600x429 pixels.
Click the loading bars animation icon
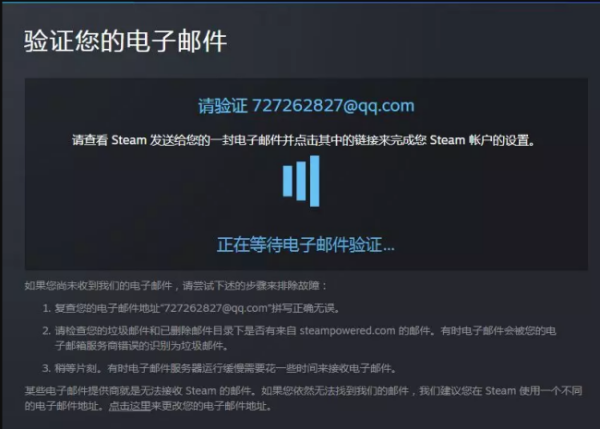(301, 181)
